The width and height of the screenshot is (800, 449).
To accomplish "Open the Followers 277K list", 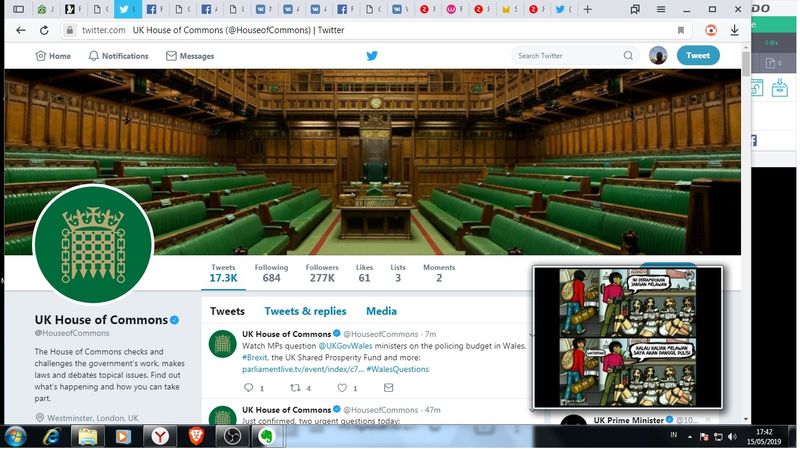I will tap(322, 273).
